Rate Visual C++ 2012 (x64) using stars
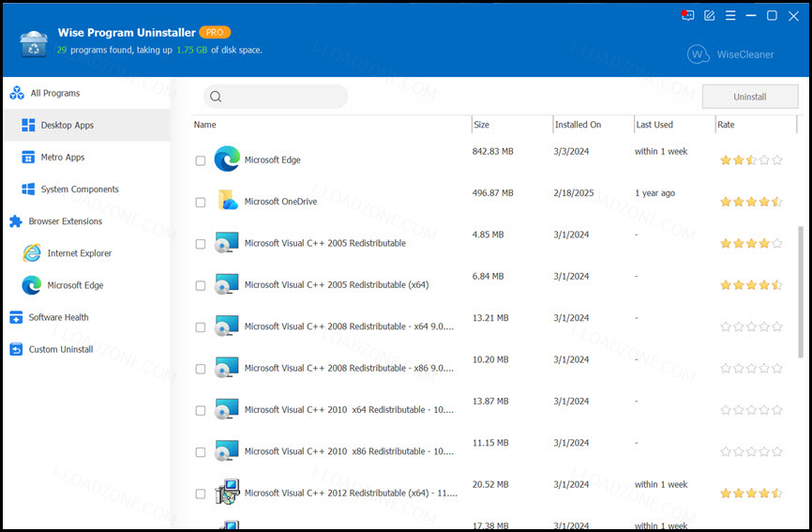This screenshot has height=532, width=812. click(751, 494)
